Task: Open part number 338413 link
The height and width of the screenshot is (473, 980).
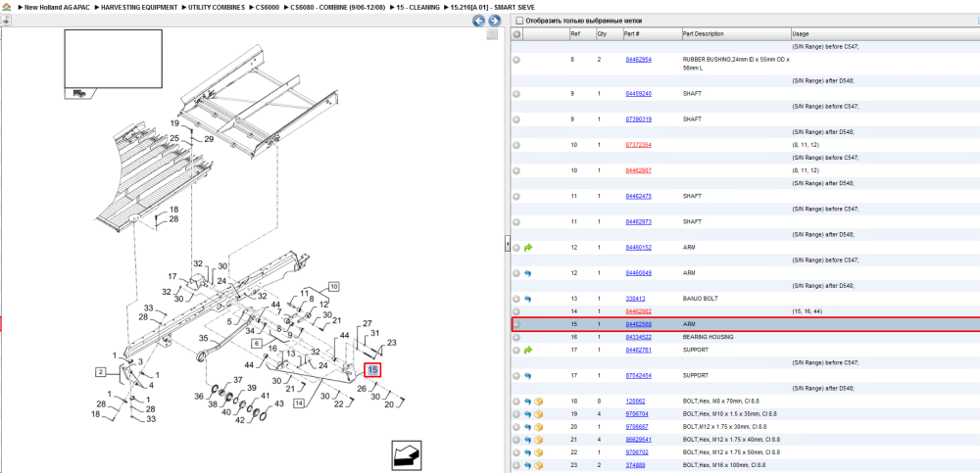Action: point(635,299)
